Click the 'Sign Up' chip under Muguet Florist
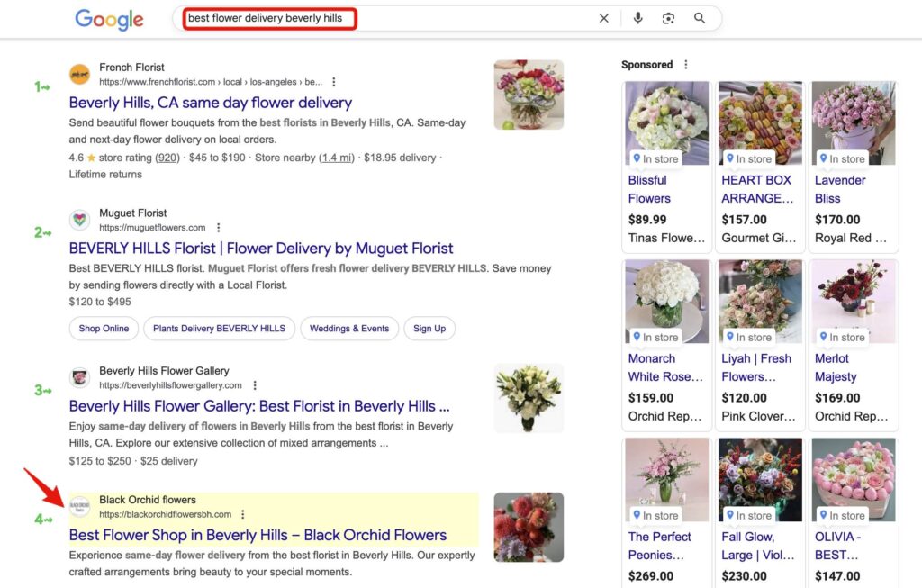This screenshot has width=922, height=588. pyautogui.click(x=429, y=328)
